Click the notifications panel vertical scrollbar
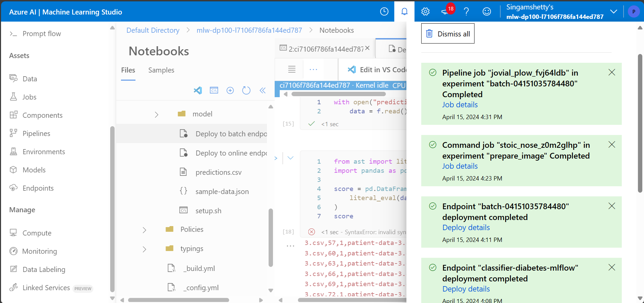 pos(640,123)
